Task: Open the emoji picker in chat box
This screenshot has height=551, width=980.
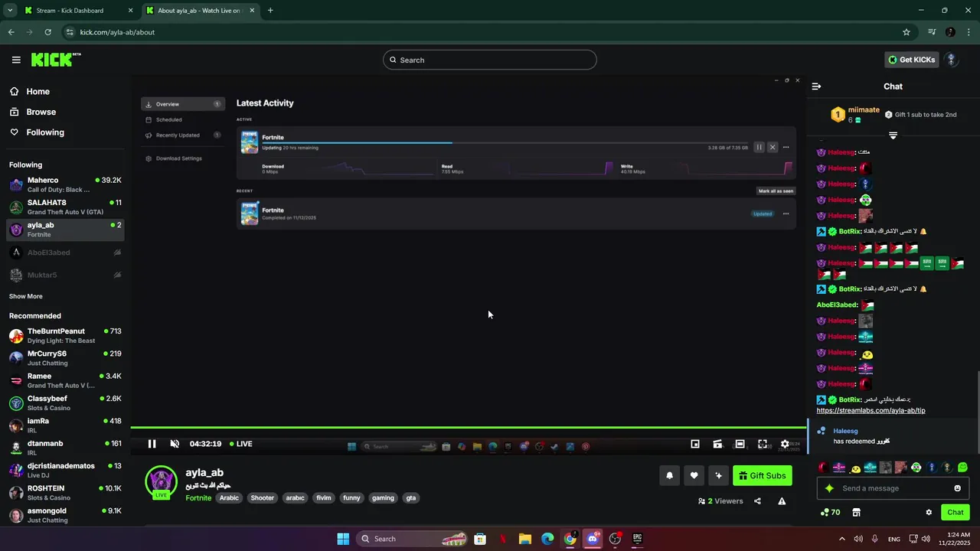Action: (957, 488)
